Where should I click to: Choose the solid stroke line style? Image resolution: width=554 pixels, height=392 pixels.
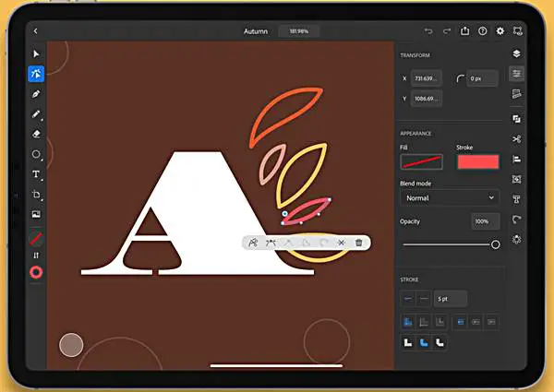[408, 299]
